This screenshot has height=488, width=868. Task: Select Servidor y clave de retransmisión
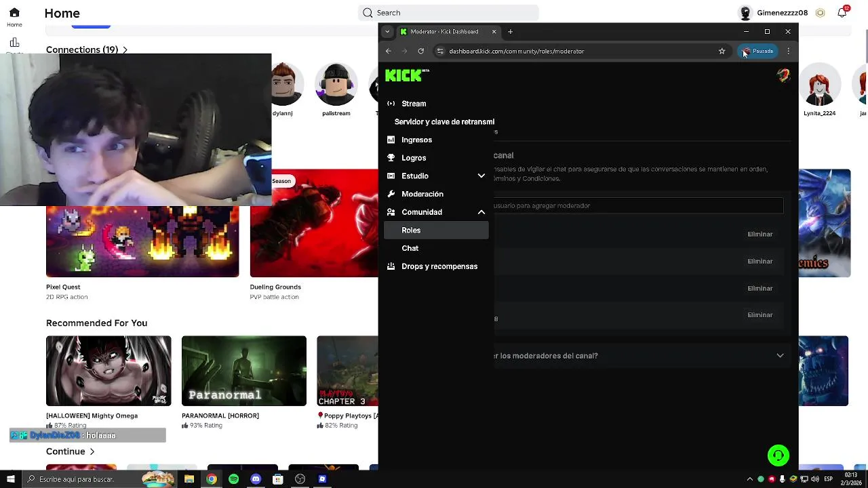tap(444, 122)
